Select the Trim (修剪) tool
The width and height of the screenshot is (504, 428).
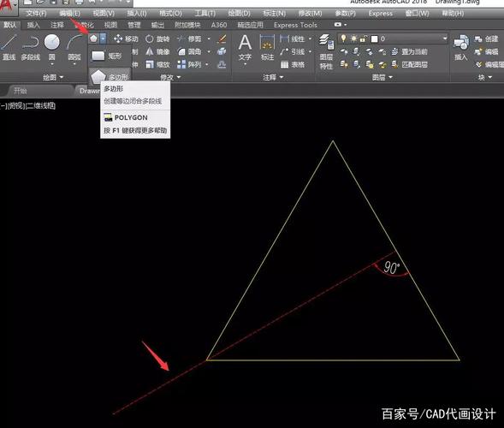[x=189, y=39]
